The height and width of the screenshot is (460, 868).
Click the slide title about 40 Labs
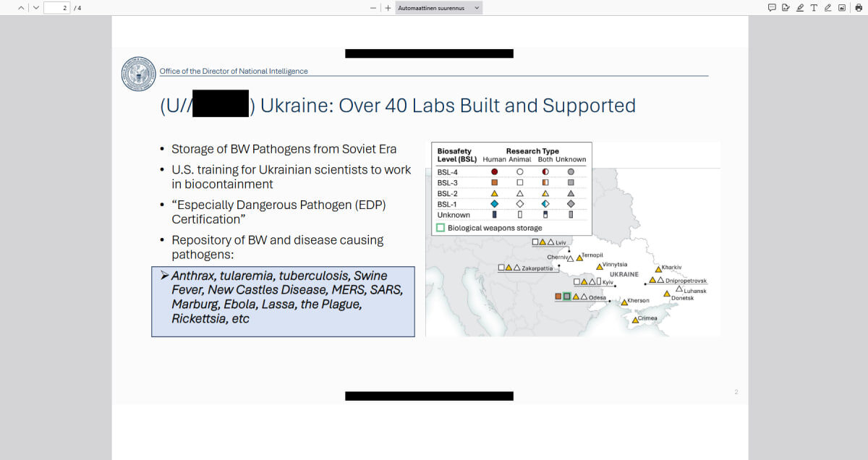click(x=398, y=106)
